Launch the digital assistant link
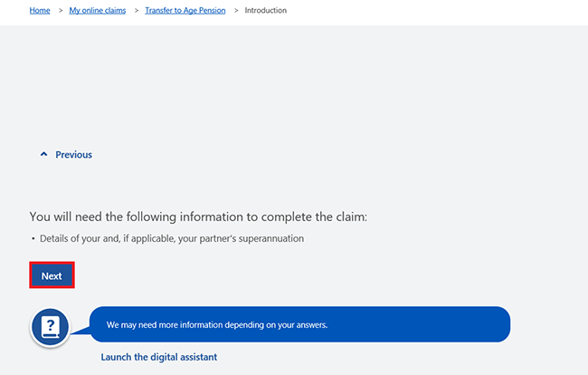This screenshot has width=588, height=375. (x=159, y=357)
